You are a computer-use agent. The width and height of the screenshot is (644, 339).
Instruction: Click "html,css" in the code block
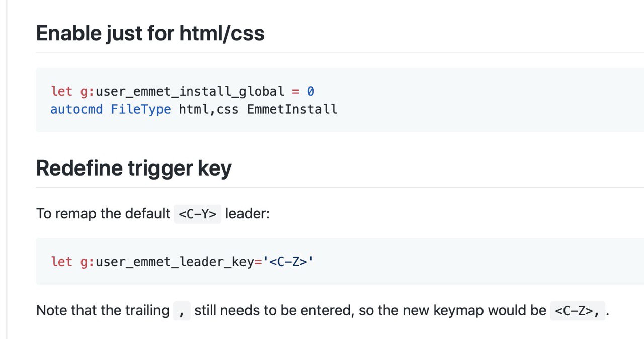tap(209, 109)
